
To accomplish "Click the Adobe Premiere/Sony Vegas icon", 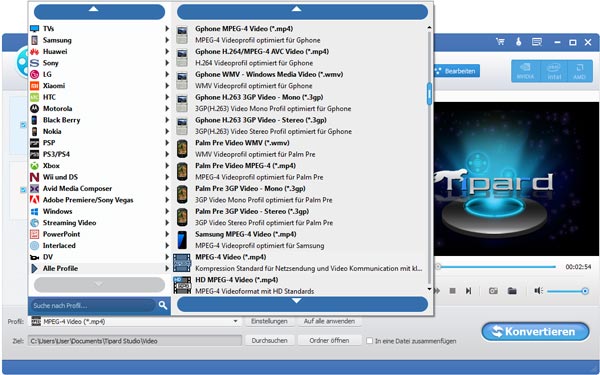I will [x=34, y=200].
